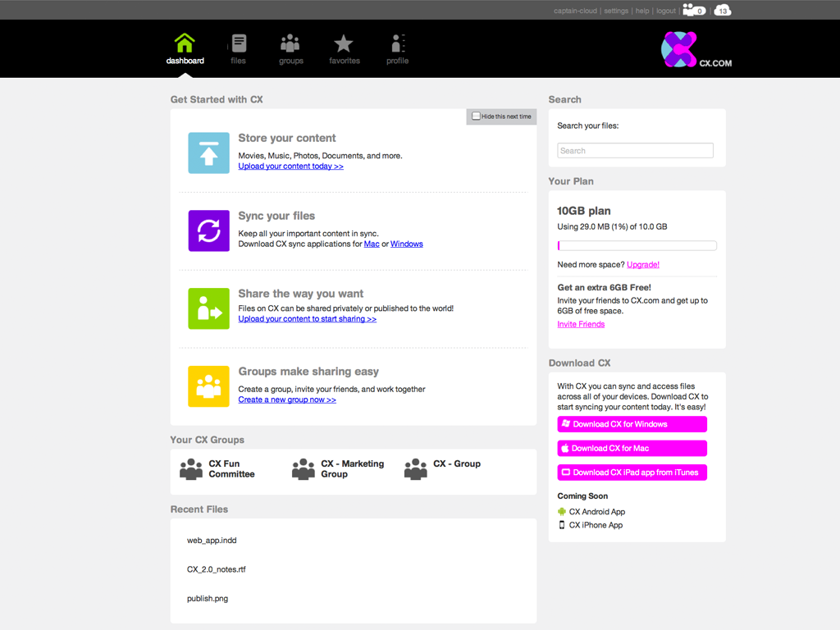Click the purple sync files icon
The image size is (840, 630).
pyautogui.click(x=208, y=231)
